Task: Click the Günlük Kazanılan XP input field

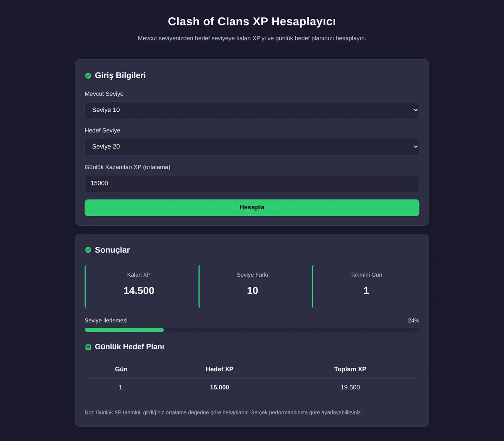Action: coord(252,183)
